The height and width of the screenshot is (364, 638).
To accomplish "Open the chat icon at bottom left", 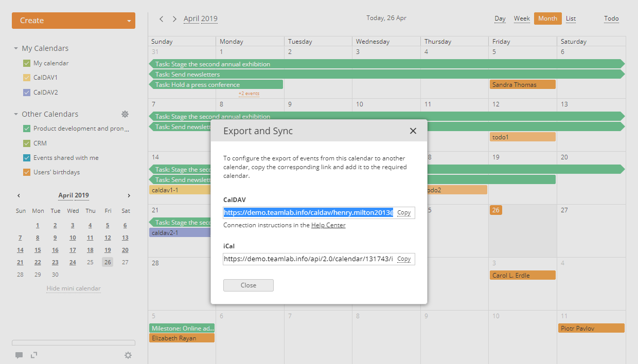I will (x=19, y=355).
